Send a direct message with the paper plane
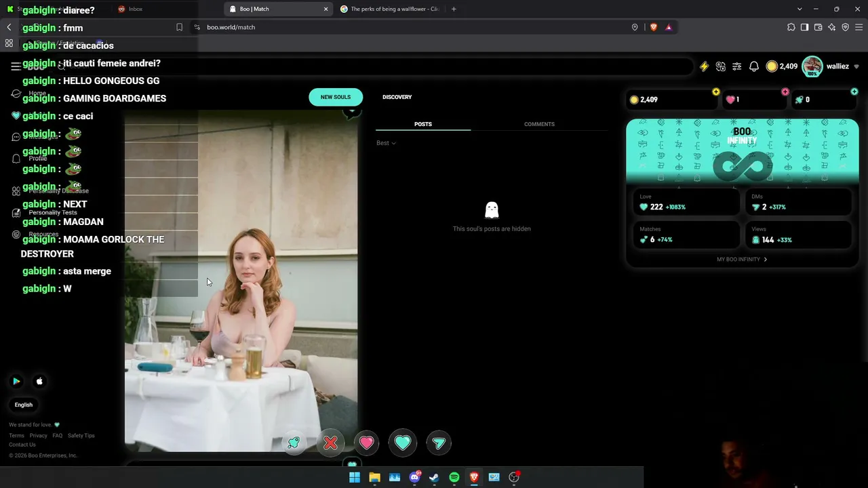Viewport: 868px width, 488px height. tap(439, 443)
